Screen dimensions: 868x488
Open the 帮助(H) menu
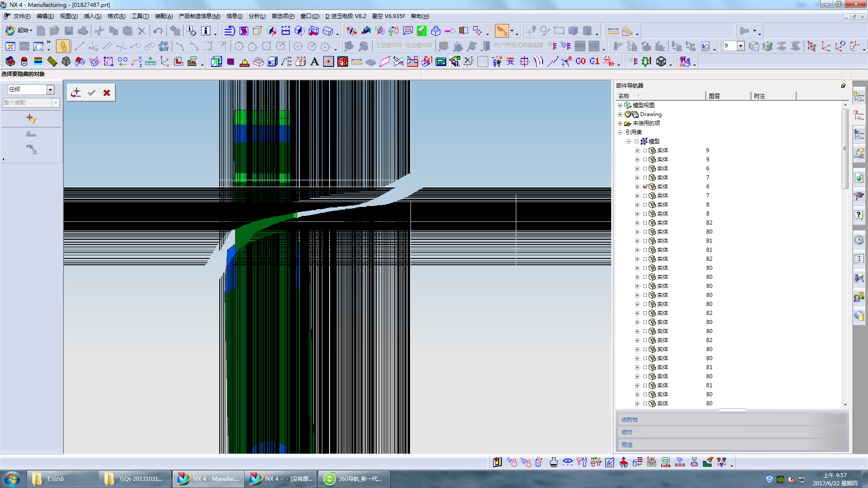point(420,16)
